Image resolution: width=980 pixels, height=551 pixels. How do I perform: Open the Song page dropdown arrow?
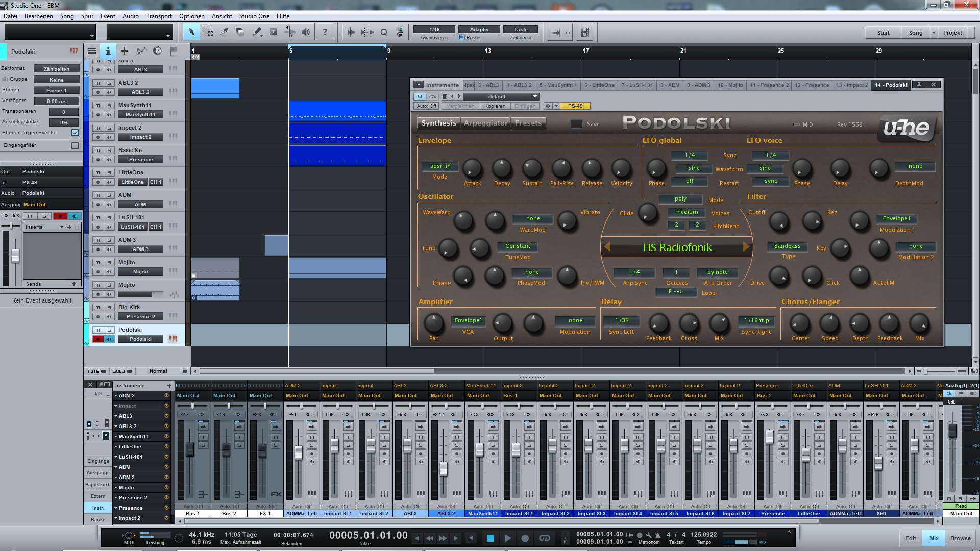tap(934, 32)
